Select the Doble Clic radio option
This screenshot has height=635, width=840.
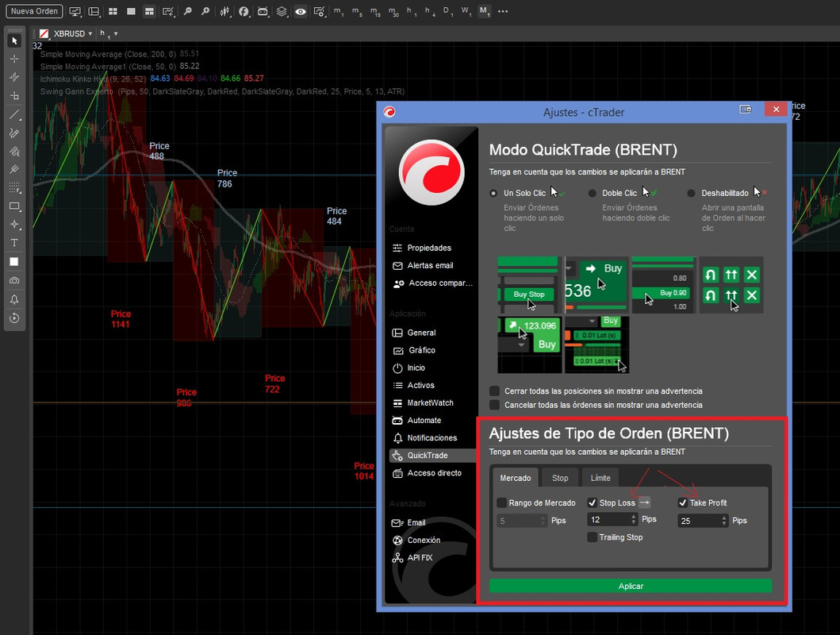pyautogui.click(x=592, y=193)
